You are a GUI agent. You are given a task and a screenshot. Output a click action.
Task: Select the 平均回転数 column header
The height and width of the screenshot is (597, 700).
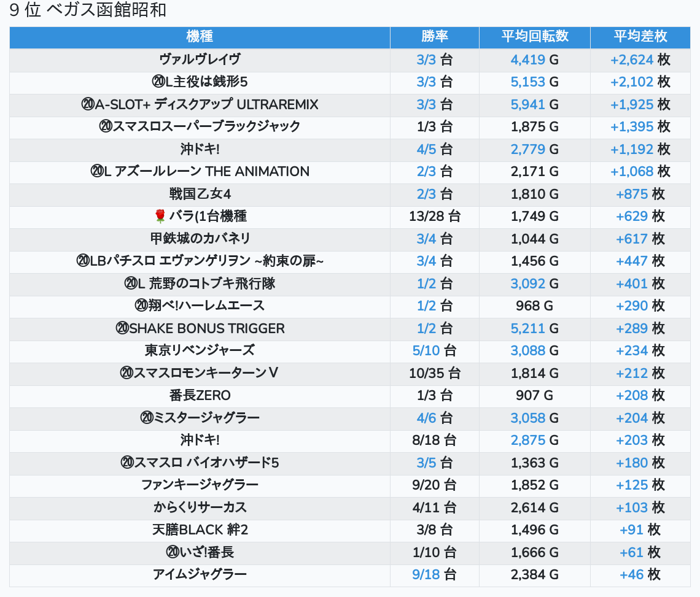click(534, 37)
